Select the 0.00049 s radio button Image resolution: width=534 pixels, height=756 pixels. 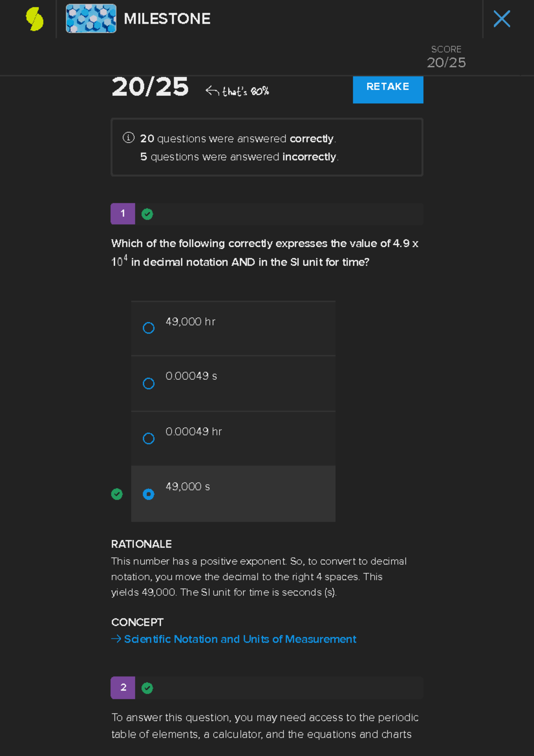coord(149,383)
